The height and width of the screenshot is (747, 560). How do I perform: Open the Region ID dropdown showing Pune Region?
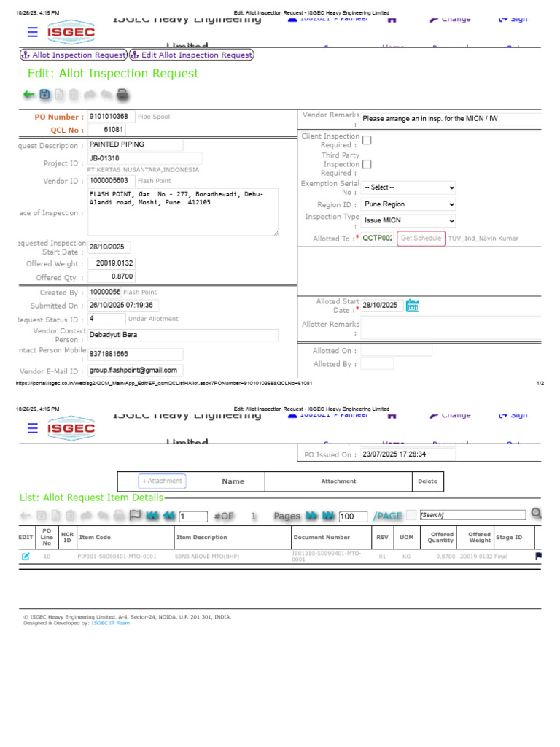(x=408, y=204)
